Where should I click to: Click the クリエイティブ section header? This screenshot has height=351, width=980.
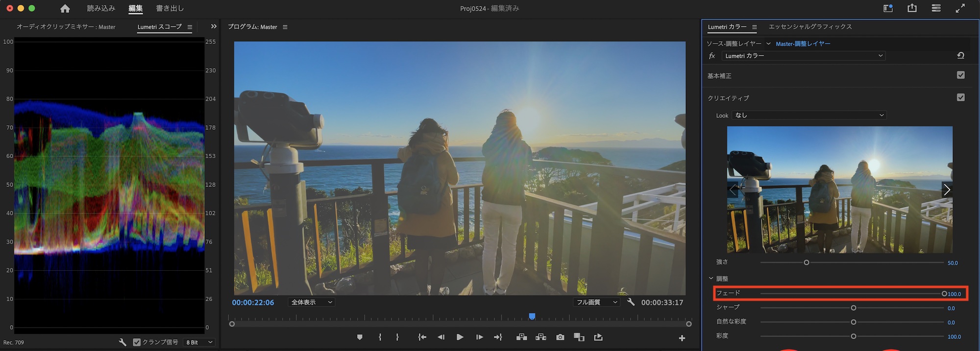pyautogui.click(x=728, y=98)
